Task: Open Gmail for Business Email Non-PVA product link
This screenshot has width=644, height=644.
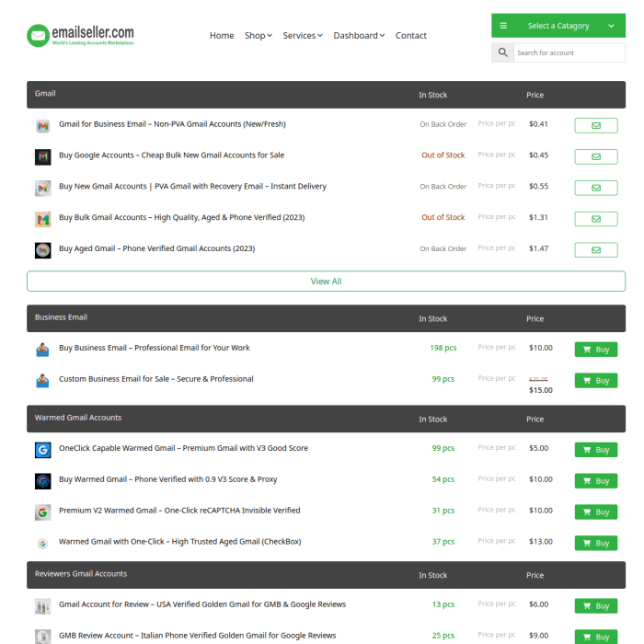Action: tap(172, 124)
